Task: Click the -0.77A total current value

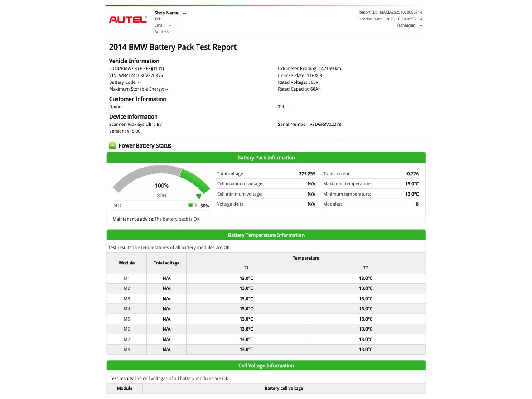Action: (x=412, y=174)
